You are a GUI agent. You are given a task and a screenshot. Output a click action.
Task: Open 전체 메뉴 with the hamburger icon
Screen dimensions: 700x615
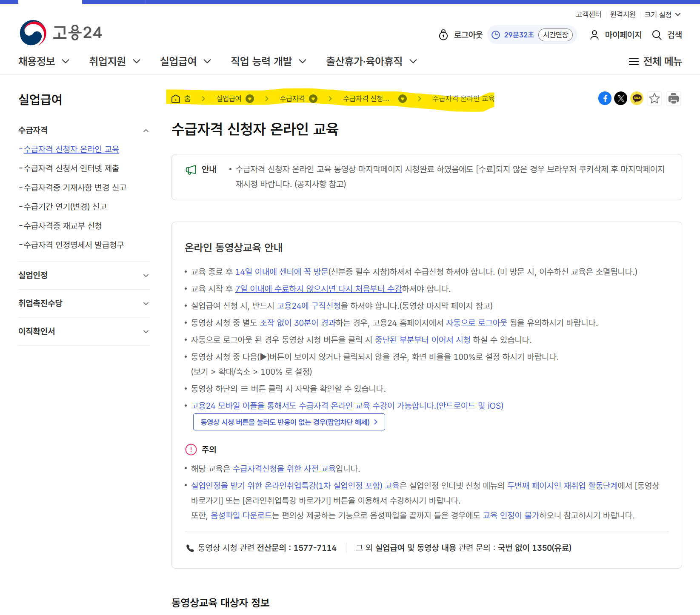pos(634,61)
